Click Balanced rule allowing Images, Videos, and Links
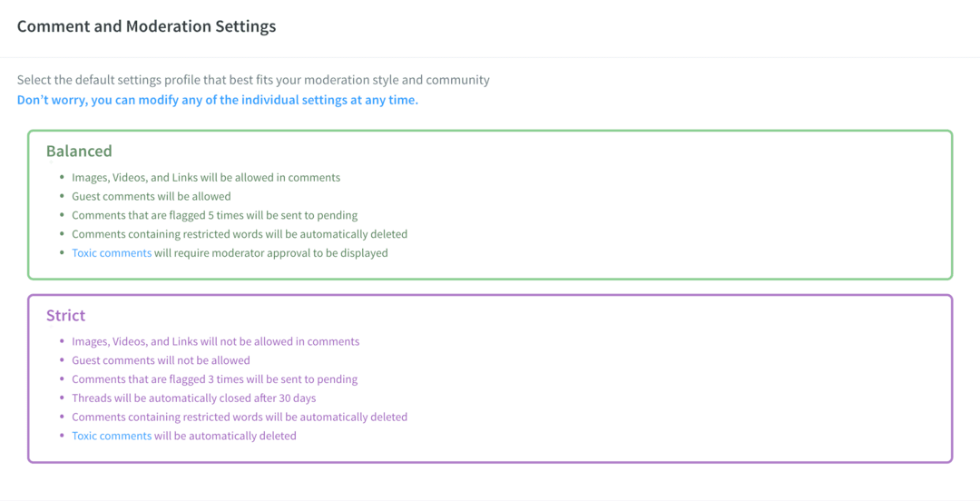Image resolution: width=980 pixels, height=501 pixels. point(206,177)
